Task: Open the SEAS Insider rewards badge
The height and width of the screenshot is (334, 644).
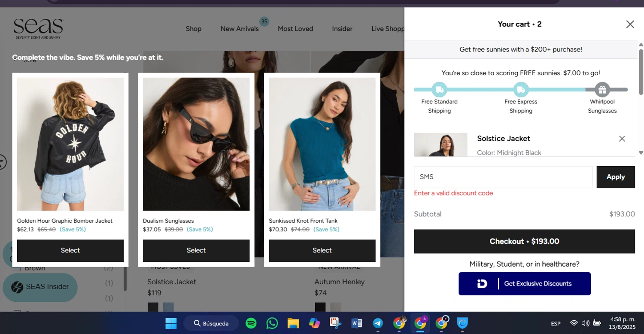Action: [40, 287]
